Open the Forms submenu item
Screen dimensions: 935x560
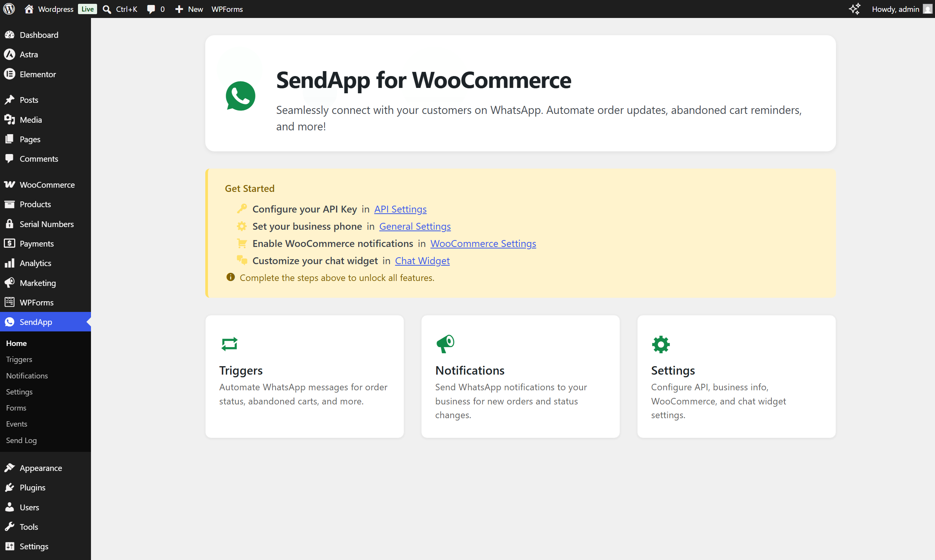pos(16,408)
